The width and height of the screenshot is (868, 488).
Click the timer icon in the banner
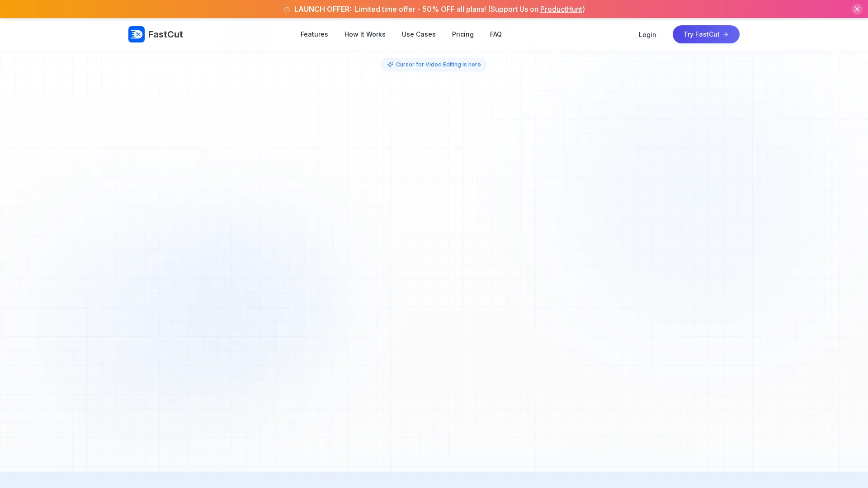click(287, 9)
